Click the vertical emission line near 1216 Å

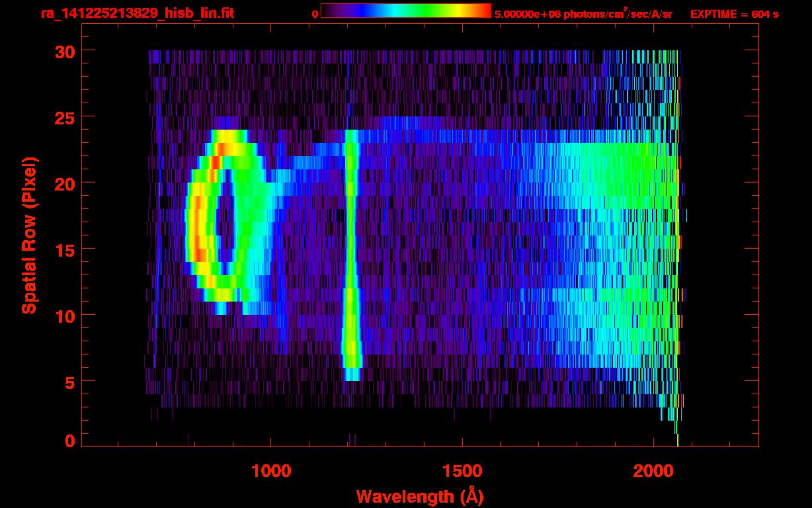(x=351, y=255)
